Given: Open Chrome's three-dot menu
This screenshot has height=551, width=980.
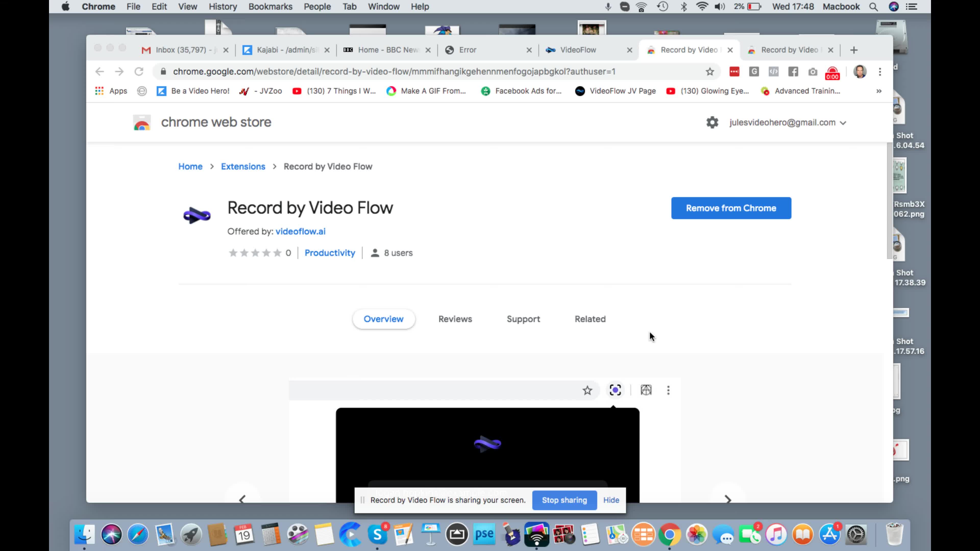Looking at the screenshot, I should [x=880, y=71].
